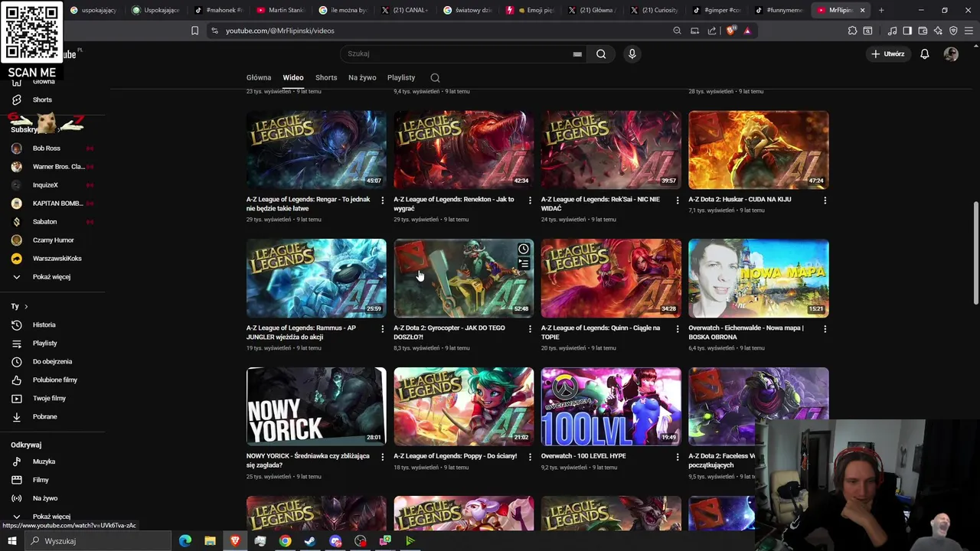Open options menu for Quinn video

[x=678, y=328]
